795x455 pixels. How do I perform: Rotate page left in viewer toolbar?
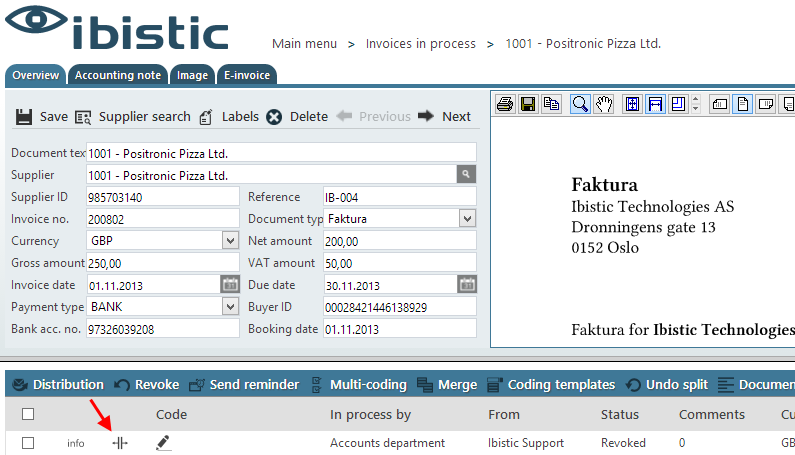(719, 104)
